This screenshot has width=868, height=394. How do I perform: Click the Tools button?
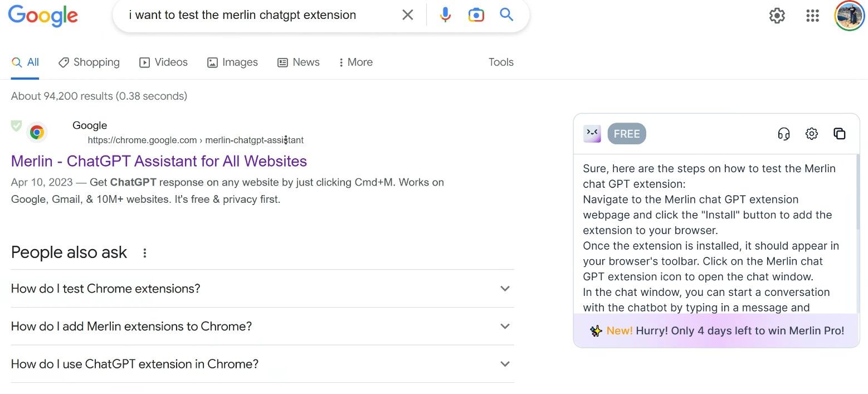tap(501, 62)
